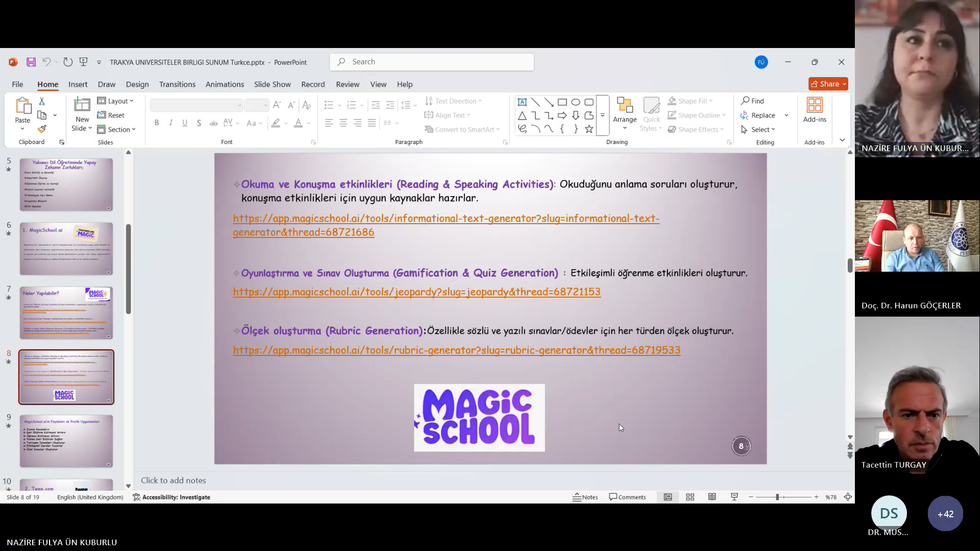Viewport: 980px width, 551px height.
Task: Expand the Layout dropdown
Action: click(115, 101)
